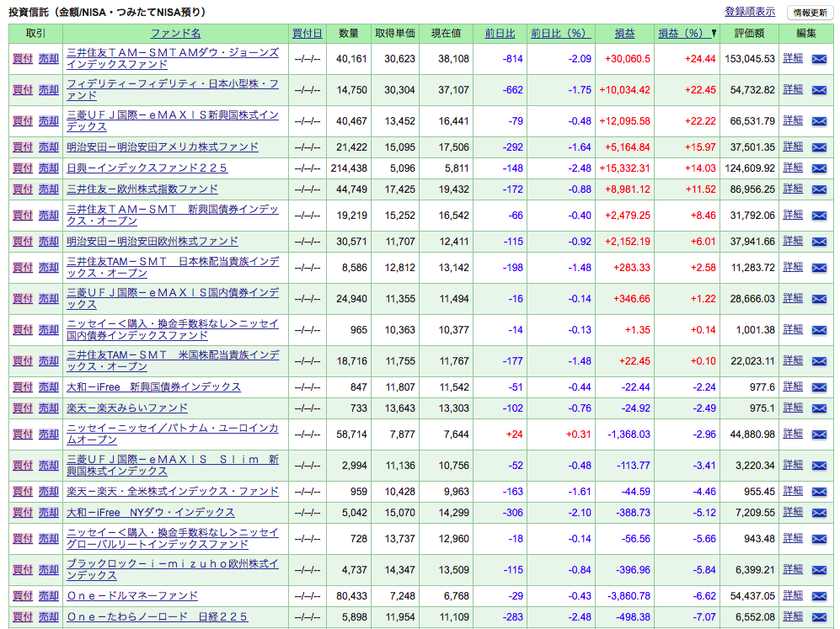
Task: Click envelope icon for SMT 新興国債券インデックス row
Action: 819,216
